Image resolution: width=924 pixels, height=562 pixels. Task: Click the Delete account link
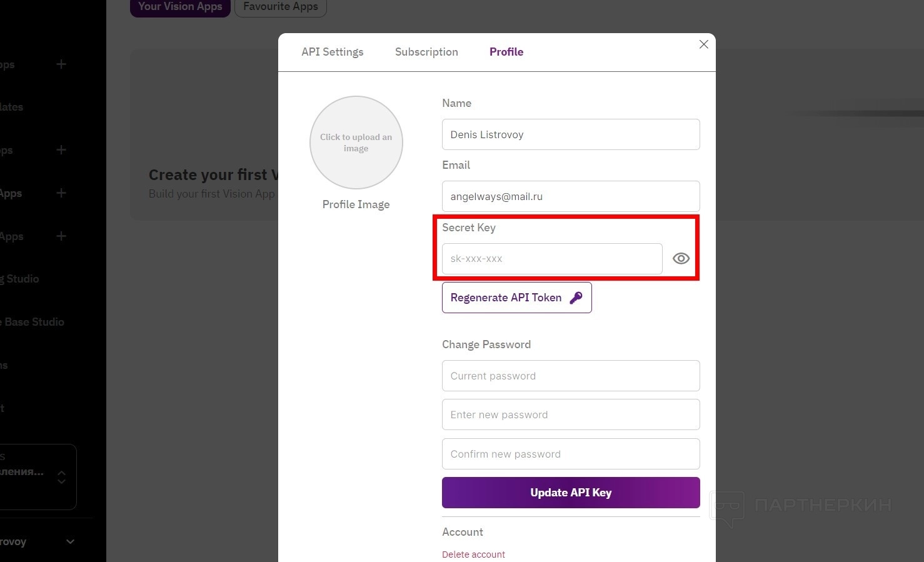click(x=473, y=554)
